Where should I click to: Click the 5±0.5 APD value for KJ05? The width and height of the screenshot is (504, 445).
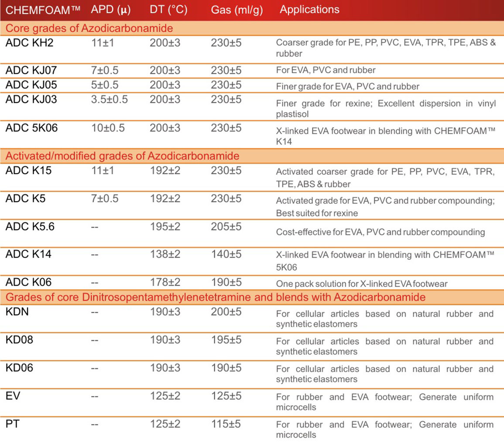pos(105,85)
